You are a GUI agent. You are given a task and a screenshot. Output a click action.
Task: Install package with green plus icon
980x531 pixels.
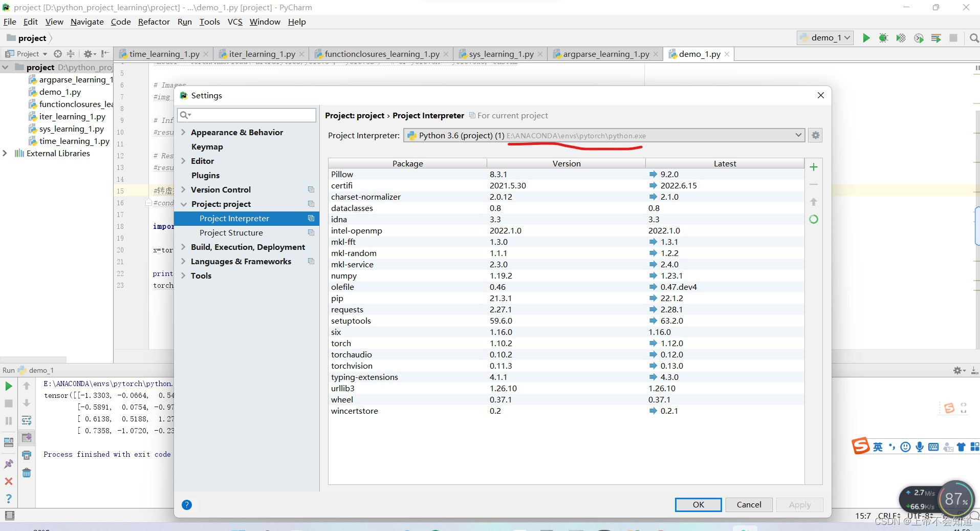point(814,167)
